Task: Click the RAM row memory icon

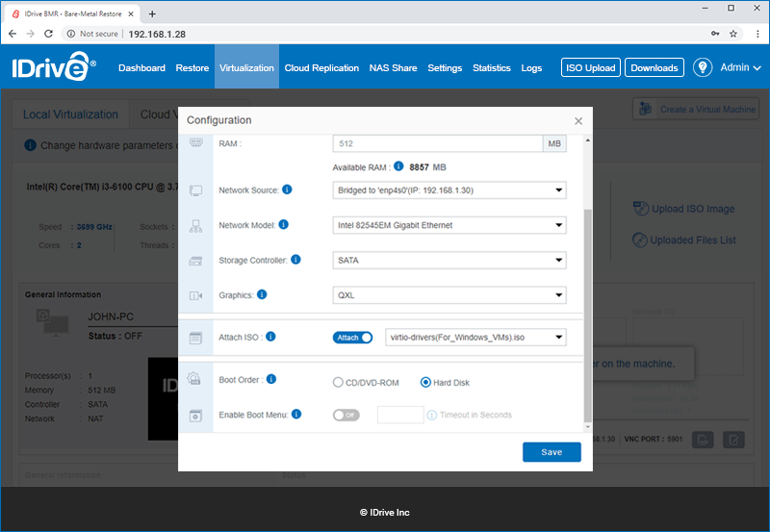Action: click(196, 142)
